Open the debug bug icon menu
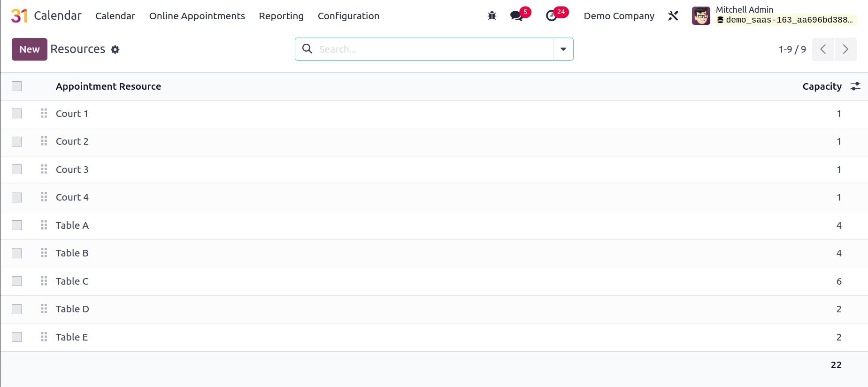 point(492,15)
